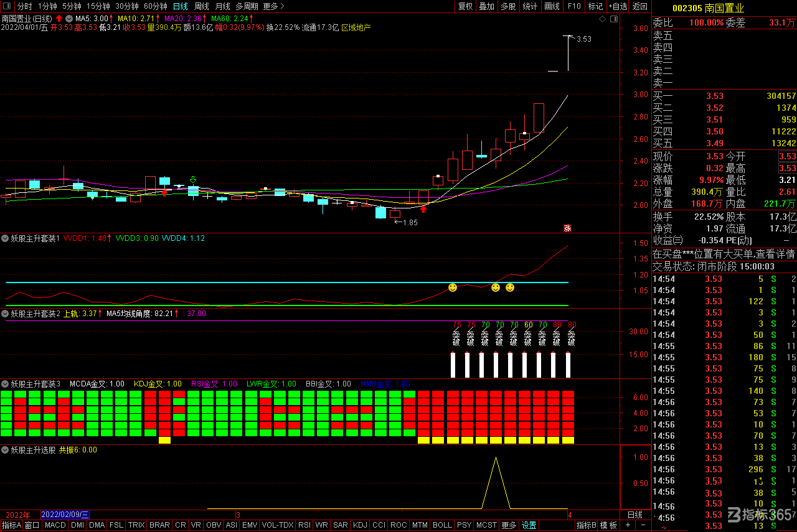Select the RSI indicator
This screenshot has height=532, width=797.
coord(304,525)
